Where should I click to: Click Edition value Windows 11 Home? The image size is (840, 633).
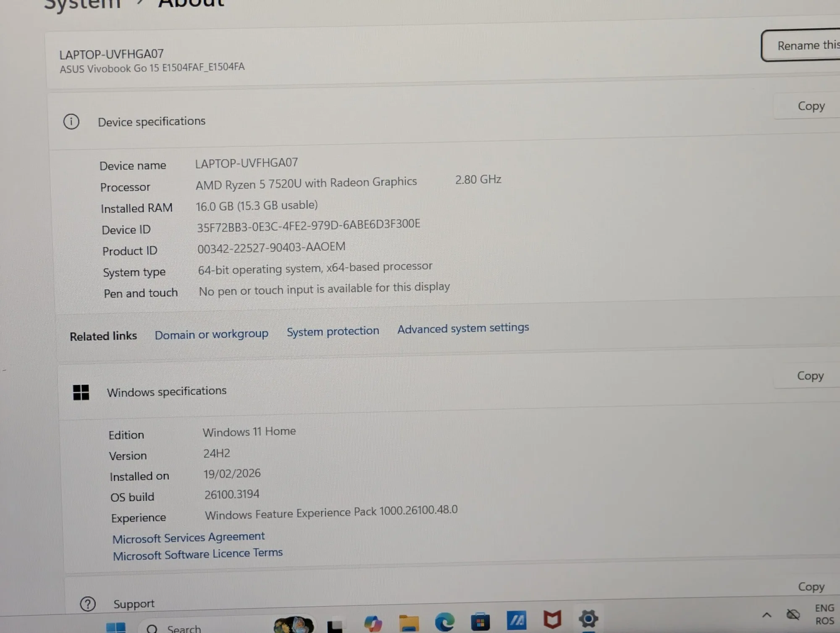(x=249, y=432)
